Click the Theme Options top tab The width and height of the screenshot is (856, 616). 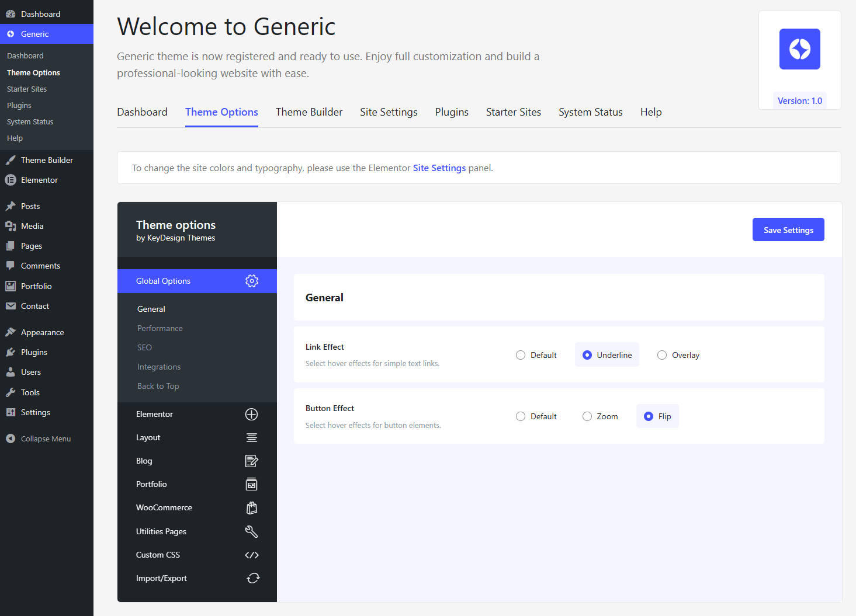pos(221,112)
